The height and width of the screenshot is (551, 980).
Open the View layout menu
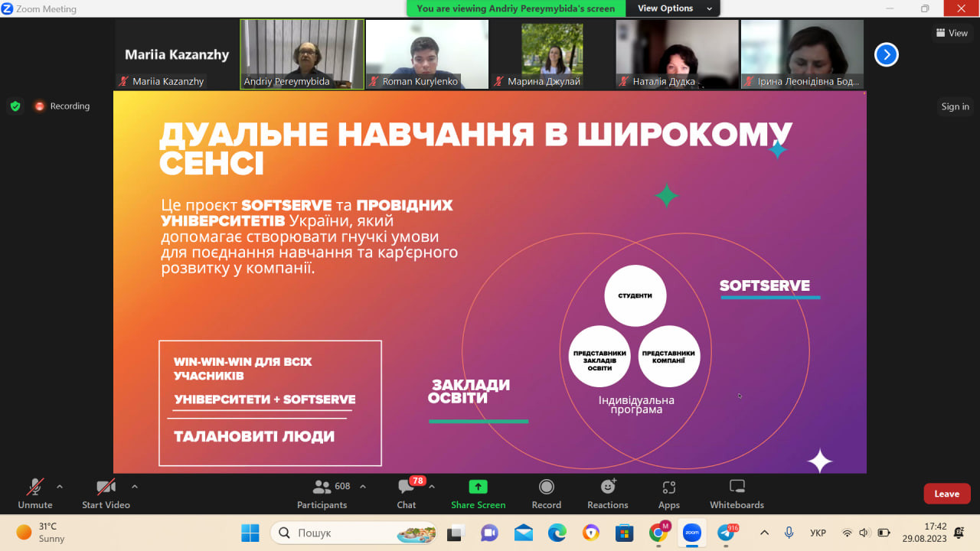(x=952, y=33)
